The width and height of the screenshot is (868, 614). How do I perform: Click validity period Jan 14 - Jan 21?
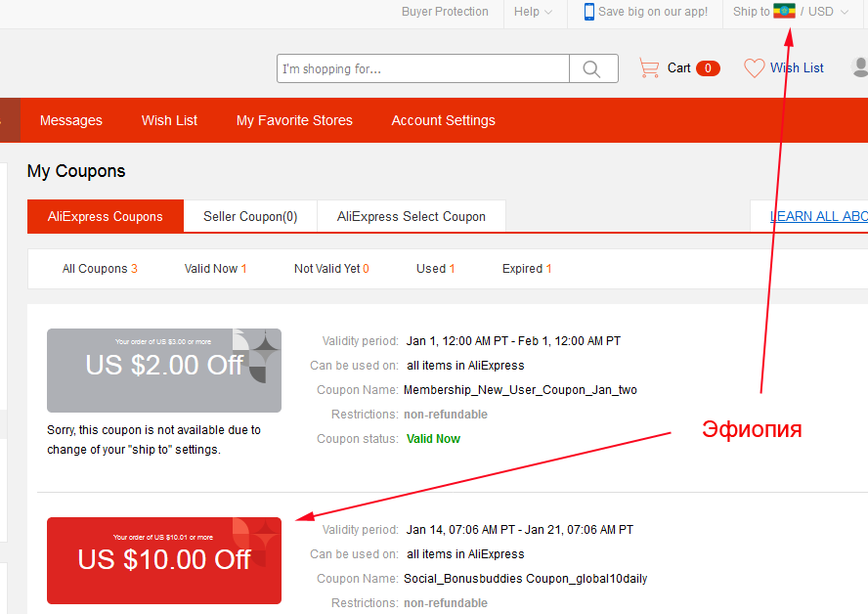tap(520, 530)
